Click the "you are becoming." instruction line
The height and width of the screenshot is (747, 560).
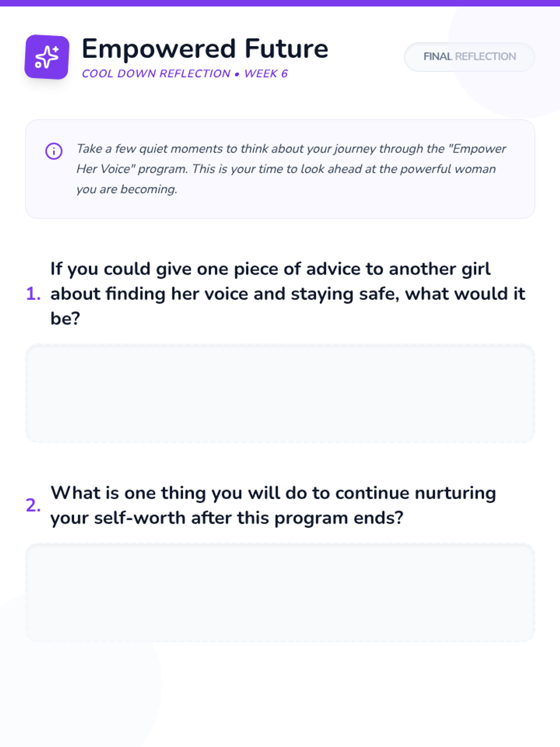pos(126,190)
